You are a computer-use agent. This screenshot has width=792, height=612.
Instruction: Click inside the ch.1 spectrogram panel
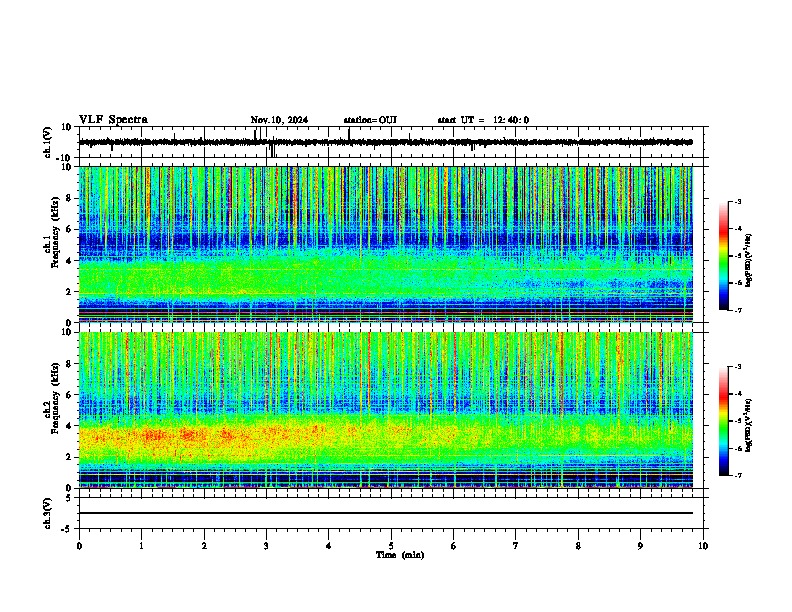(x=386, y=244)
